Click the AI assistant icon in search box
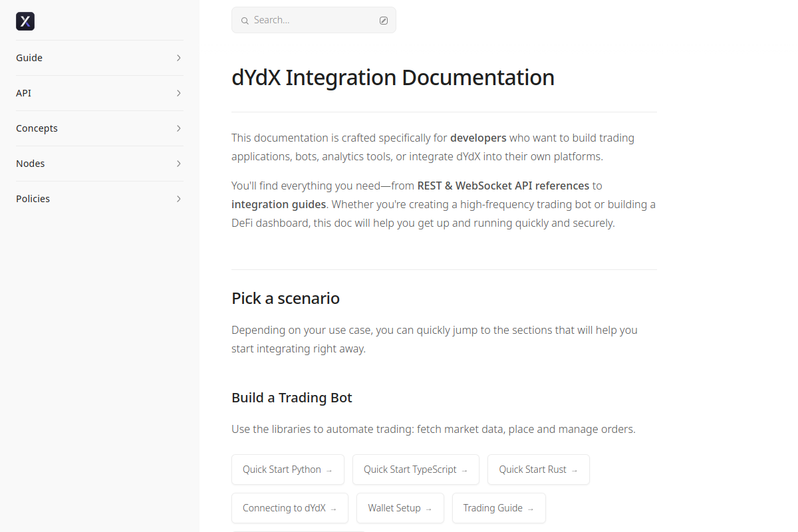Image resolution: width=798 pixels, height=532 pixels. pyautogui.click(x=384, y=21)
